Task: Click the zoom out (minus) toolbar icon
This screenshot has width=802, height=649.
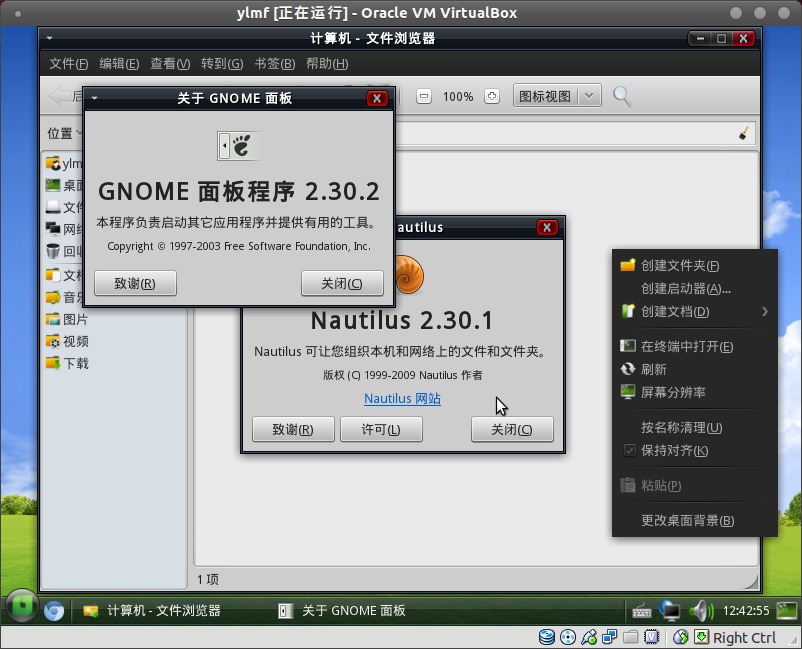Action: pos(424,96)
